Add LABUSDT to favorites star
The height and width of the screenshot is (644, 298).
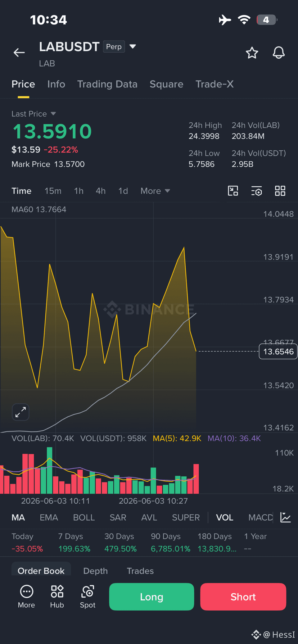[x=252, y=53]
